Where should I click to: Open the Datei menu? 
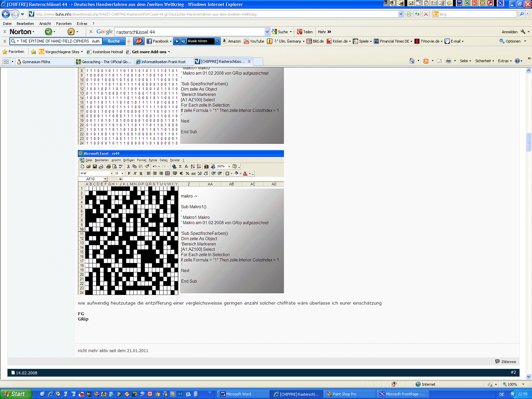[x=7, y=24]
